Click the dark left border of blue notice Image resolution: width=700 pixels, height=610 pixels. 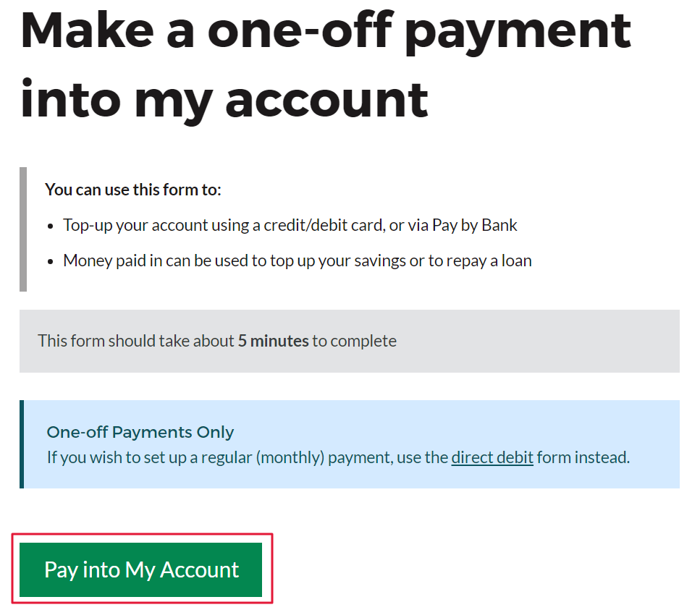click(x=22, y=444)
